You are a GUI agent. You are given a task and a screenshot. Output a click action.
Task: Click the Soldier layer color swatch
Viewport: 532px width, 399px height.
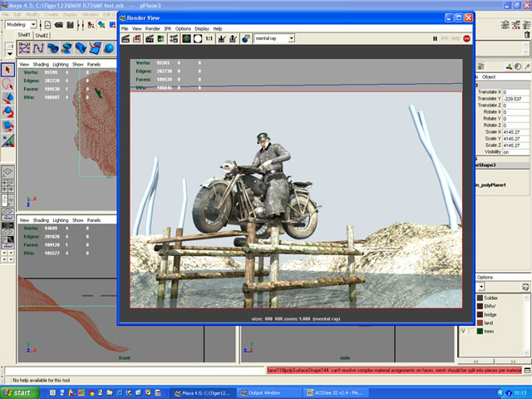480,298
